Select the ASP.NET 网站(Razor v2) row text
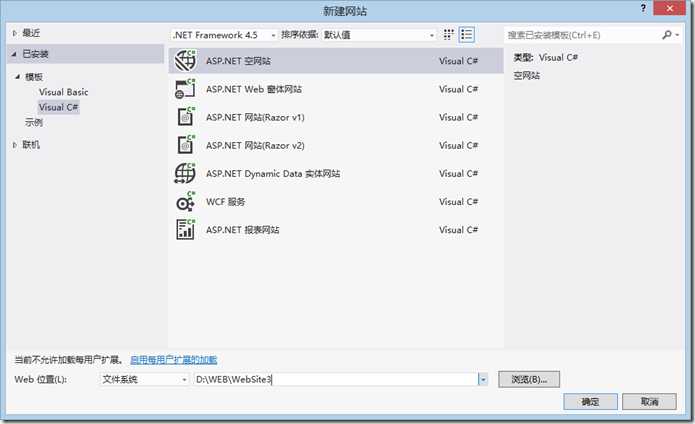The width and height of the screenshot is (695, 424). 255,145
